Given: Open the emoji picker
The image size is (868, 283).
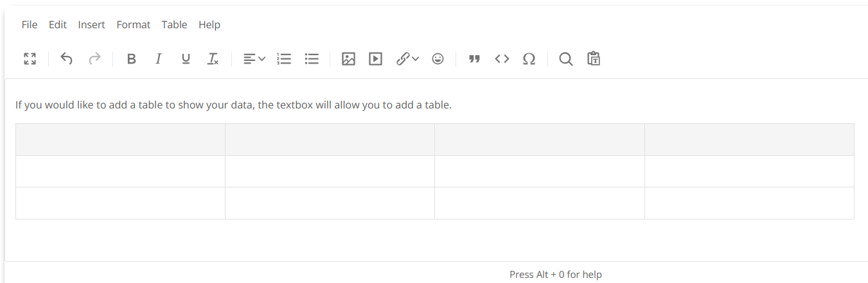Looking at the screenshot, I should 438,59.
